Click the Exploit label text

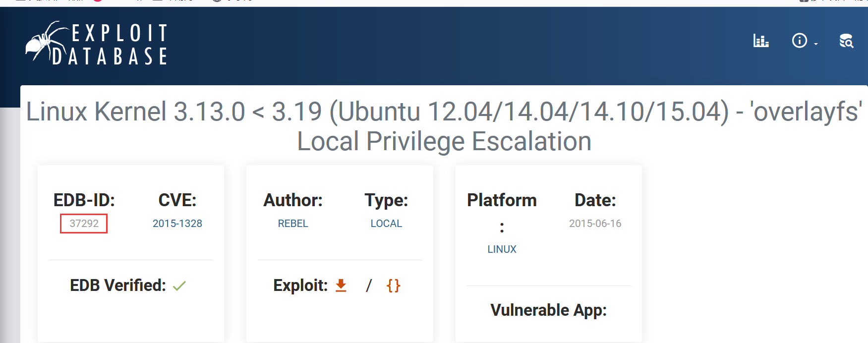point(300,286)
